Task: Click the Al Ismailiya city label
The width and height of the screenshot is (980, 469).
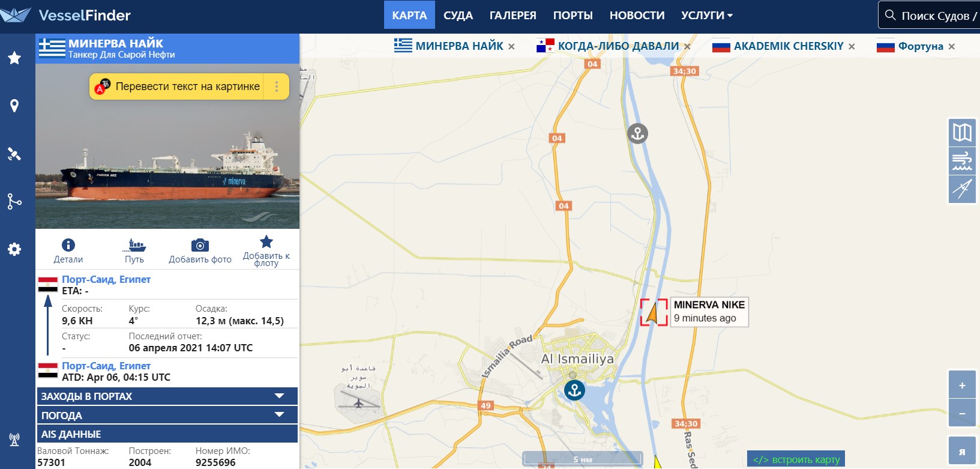Action: tap(577, 359)
